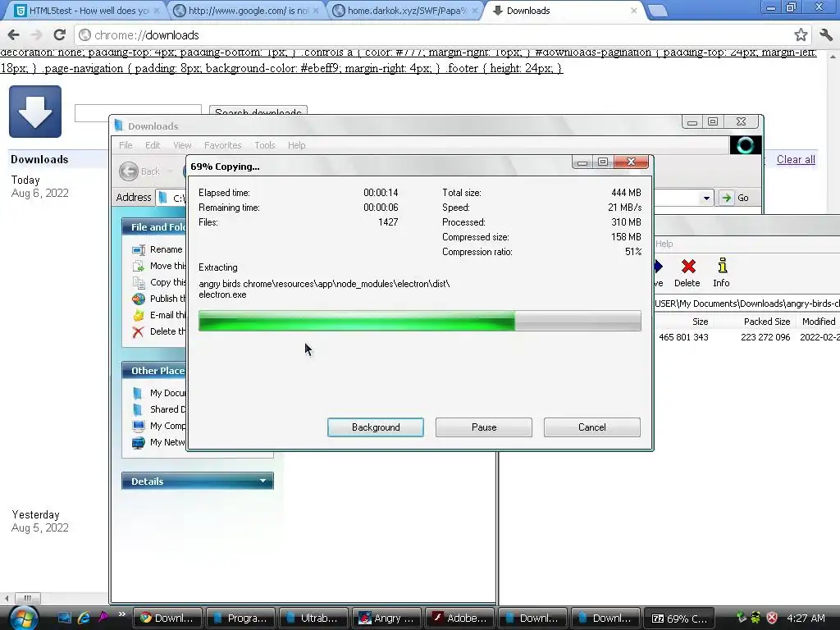Click the Rename task icon
Screen dimensions: 840x630
pos(139,249)
